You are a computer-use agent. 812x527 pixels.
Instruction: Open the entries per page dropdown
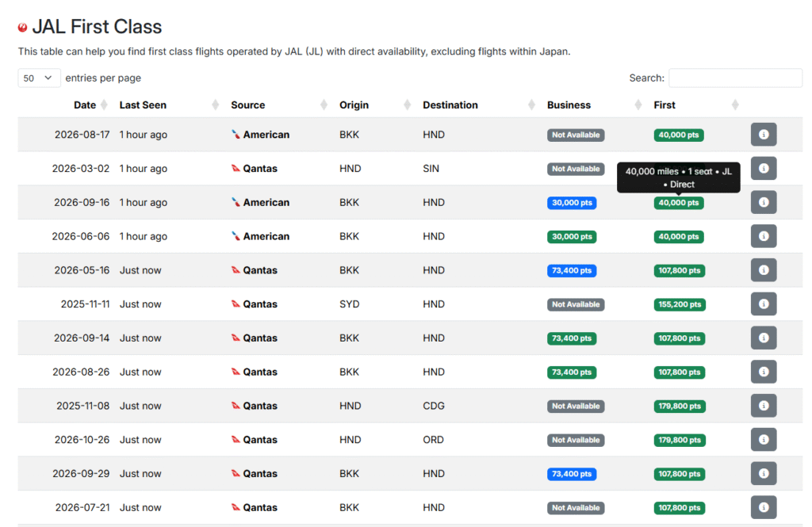[x=39, y=78]
